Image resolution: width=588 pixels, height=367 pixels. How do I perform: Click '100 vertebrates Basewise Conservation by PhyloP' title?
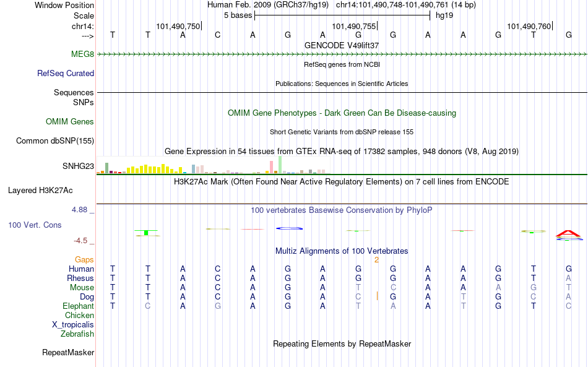tap(342, 210)
